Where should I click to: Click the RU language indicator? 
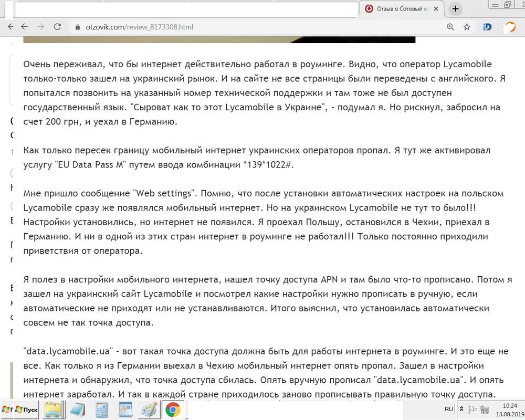(449, 409)
